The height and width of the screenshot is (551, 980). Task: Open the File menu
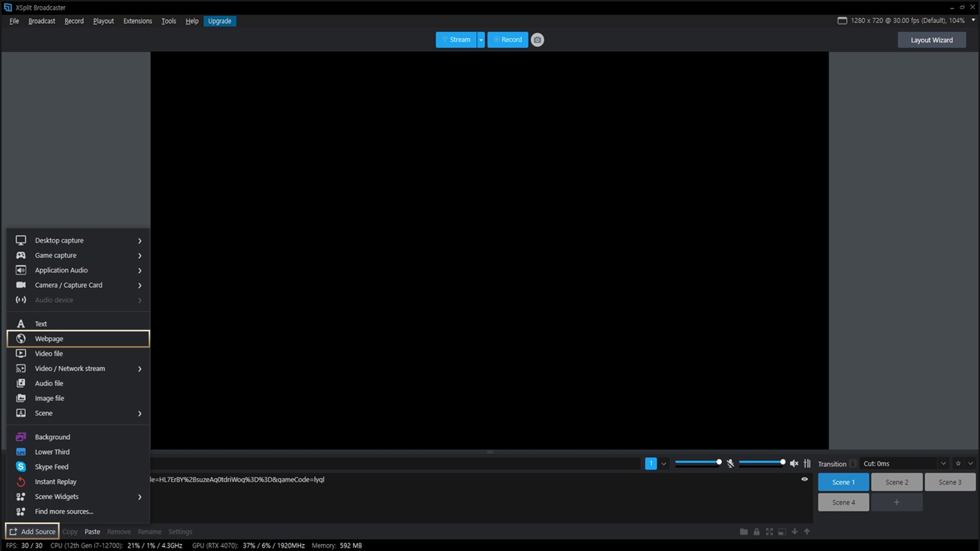pyautogui.click(x=14, y=21)
